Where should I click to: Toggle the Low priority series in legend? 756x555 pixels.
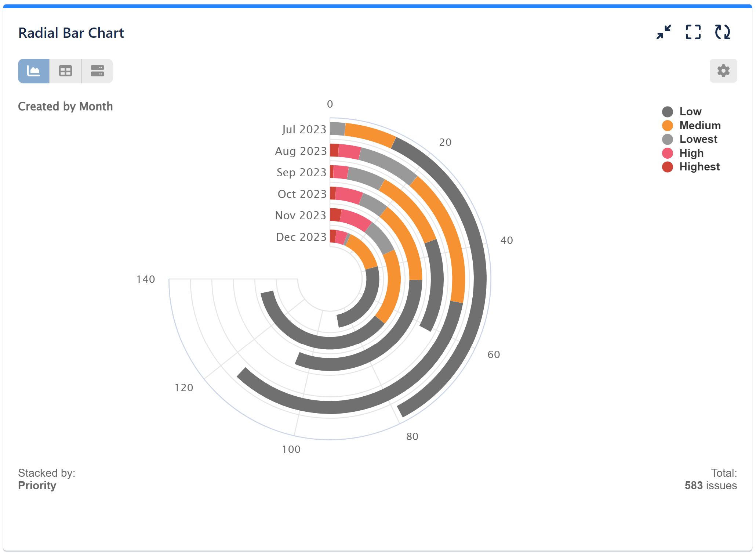[690, 111]
